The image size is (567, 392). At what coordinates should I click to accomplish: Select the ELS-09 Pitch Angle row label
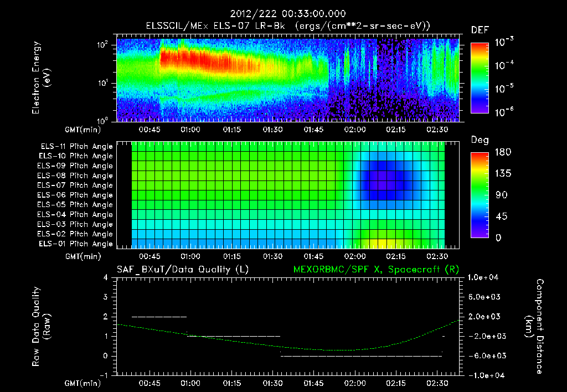75,166
